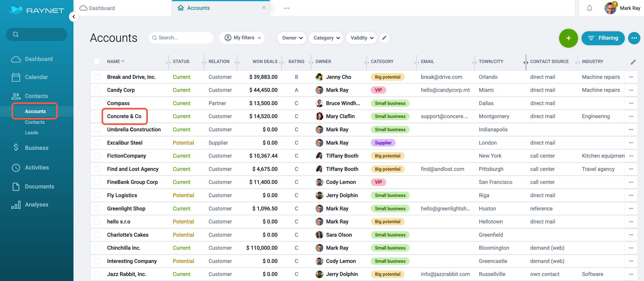Open the Calendar section in the sidebar
The width and height of the screenshot is (644, 281).
pos(36,77)
